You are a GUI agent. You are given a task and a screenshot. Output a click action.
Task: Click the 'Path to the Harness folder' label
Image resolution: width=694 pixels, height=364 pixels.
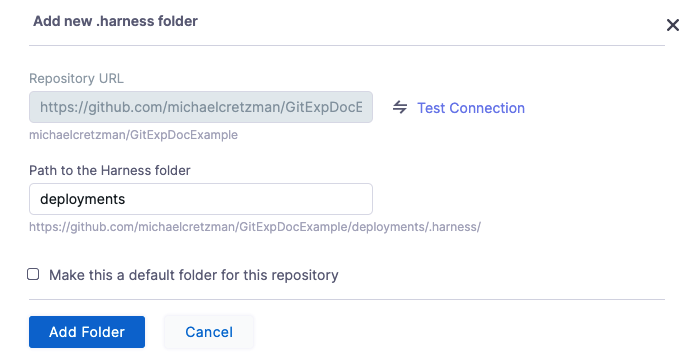click(x=110, y=170)
